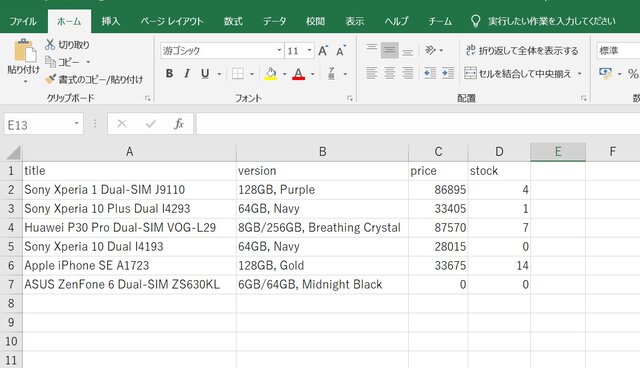Merge and center cells
Viewport: 640px width, 368px height.
click(518, 73)
